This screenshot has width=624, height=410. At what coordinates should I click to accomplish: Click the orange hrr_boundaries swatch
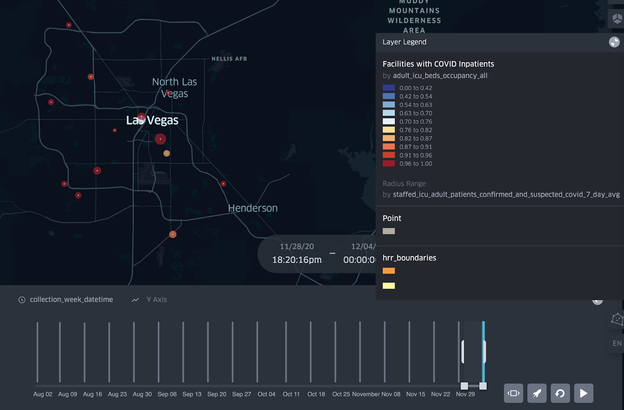click(388, 271)
